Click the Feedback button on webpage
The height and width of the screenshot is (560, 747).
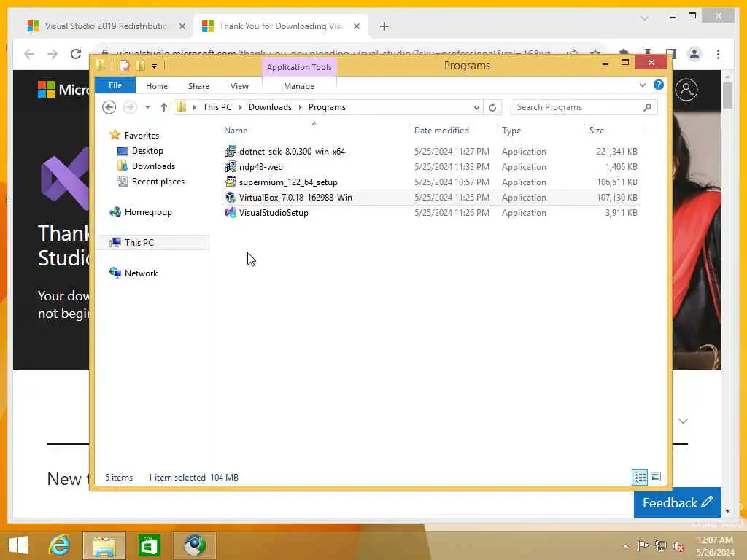point(677,502)
